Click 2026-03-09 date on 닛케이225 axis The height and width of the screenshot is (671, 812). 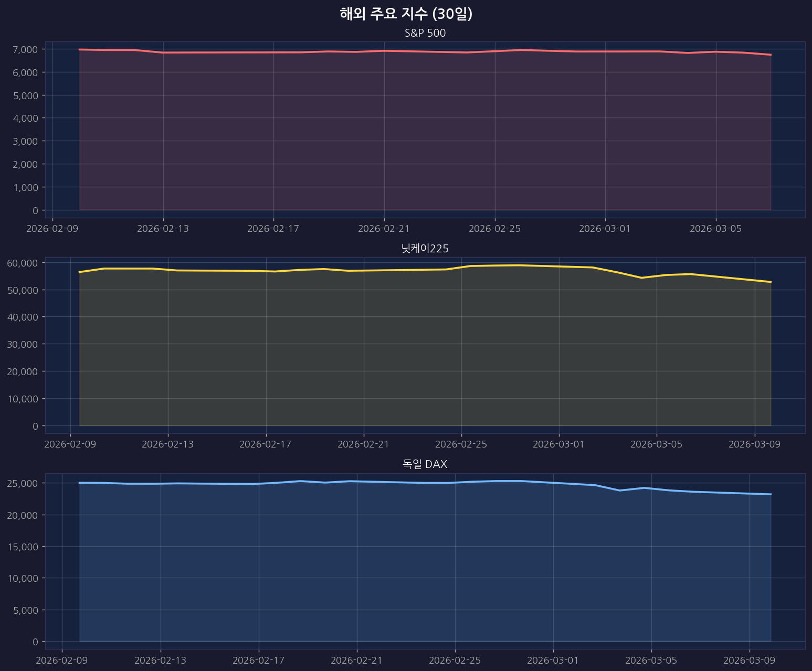pyautogui.click(x=754, y=444)
